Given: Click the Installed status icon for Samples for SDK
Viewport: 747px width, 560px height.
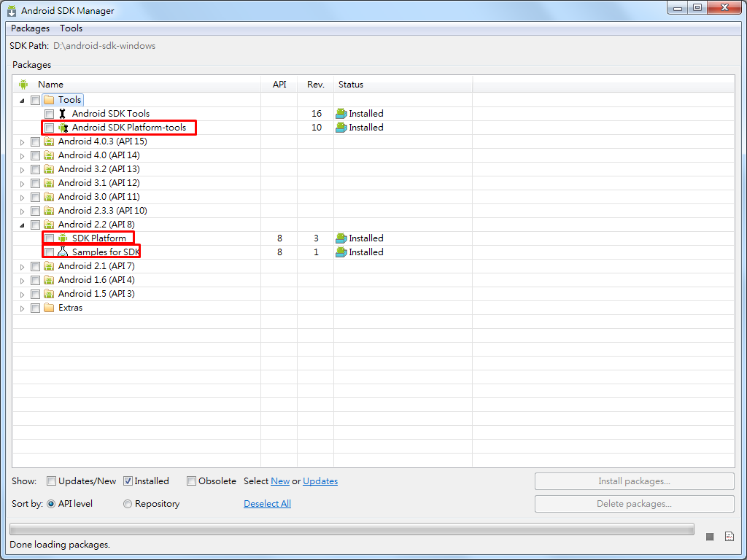Looking at the screenshot, I should pyautogui.click(x=341, y=252).
